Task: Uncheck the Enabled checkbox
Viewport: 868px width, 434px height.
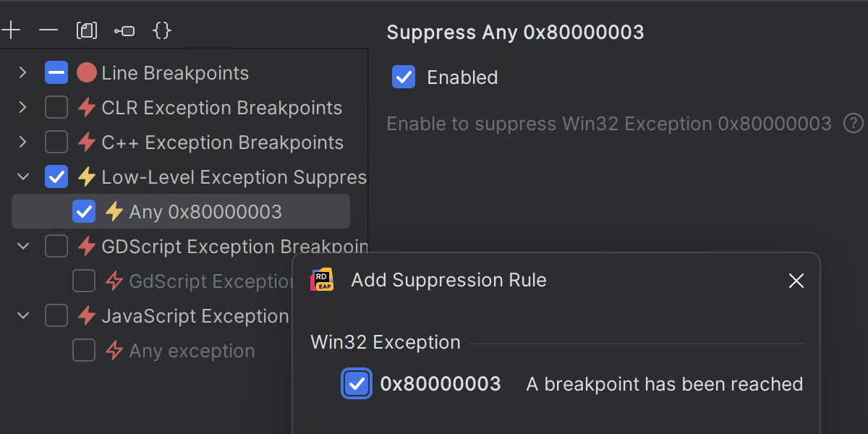Action: (404, 77)
